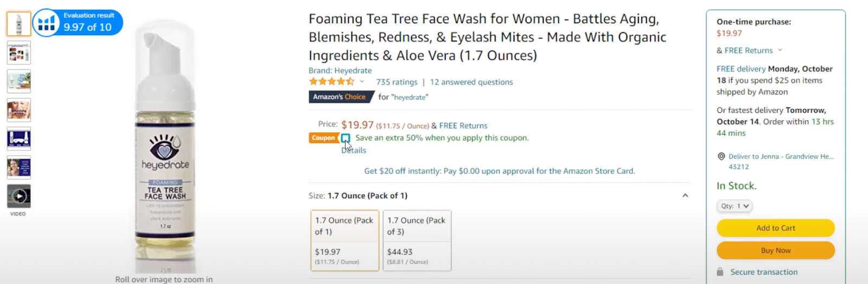Expand the FREE Returns dropdown arrow
This screenshot has width=868, height=284.
(780, 50)
